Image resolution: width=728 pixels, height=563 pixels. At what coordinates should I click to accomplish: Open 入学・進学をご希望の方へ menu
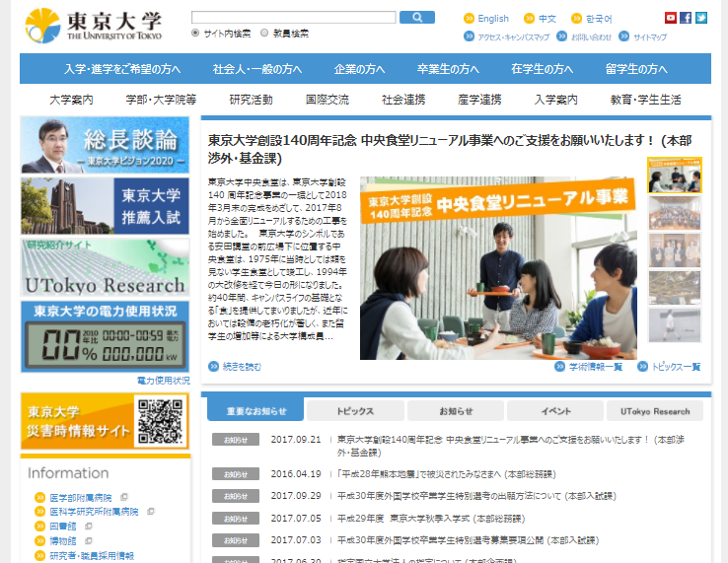tap(122, 69)
